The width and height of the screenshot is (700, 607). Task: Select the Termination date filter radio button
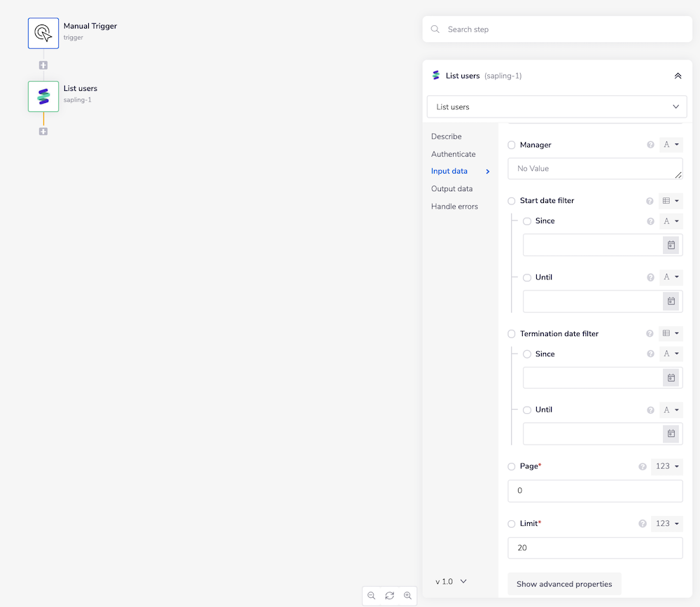(512, 334)
